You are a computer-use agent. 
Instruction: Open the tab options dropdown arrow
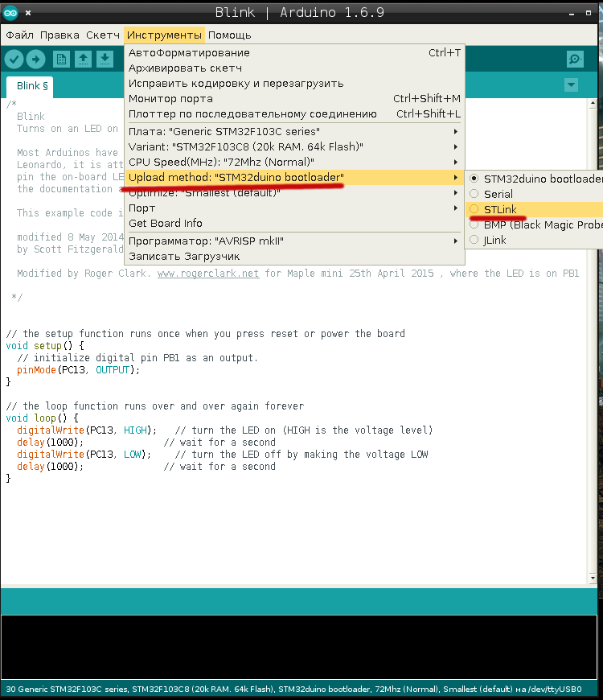pos(571,84)
